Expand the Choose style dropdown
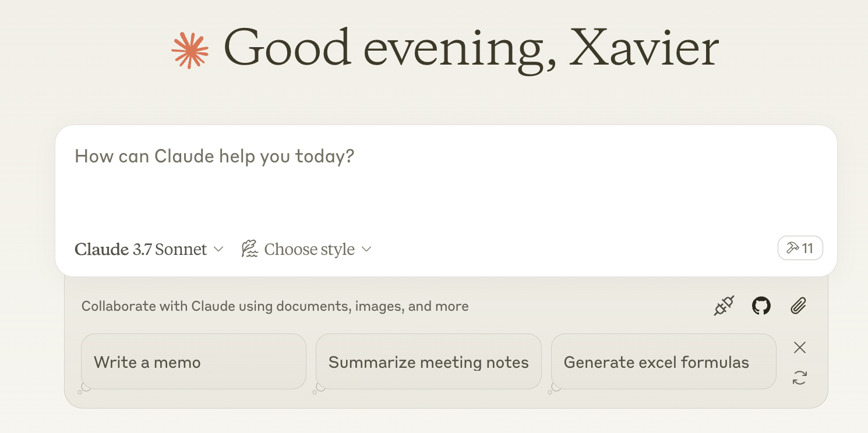This screenshot has height=433, width=868. click(x=309, y=249)
